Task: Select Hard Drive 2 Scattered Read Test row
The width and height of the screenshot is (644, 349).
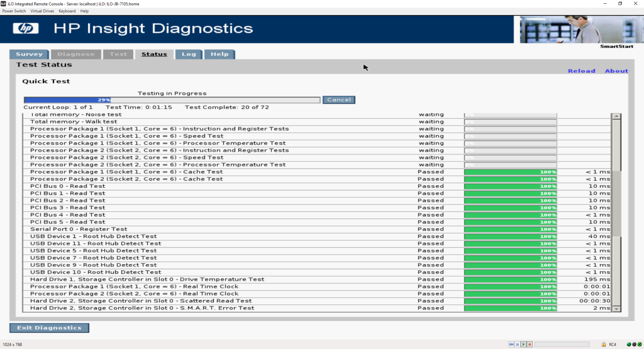Action: click(x=317, y=301)
